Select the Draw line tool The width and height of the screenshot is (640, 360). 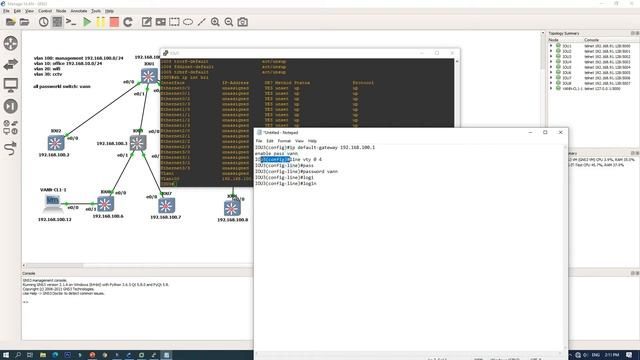tap(202, 22)
